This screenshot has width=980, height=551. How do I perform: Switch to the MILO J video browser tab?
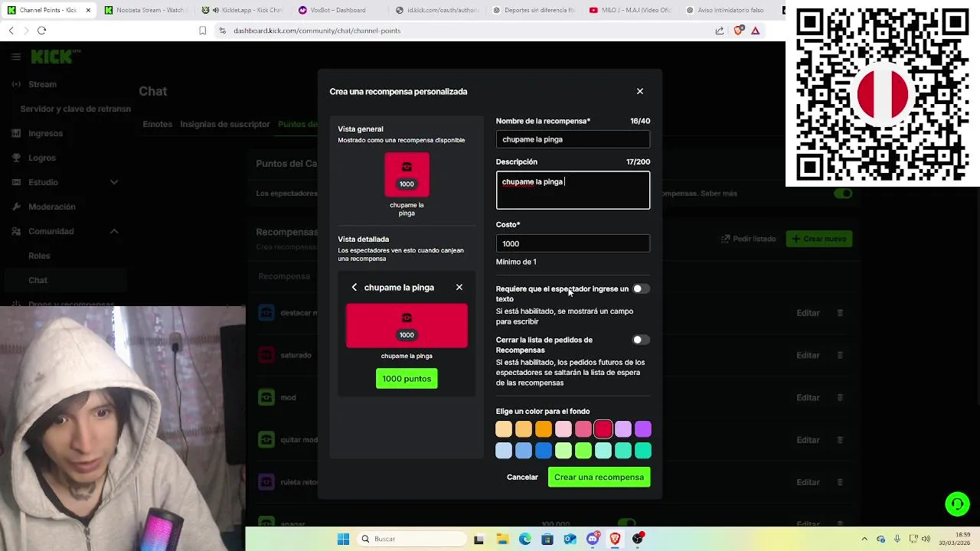coord(632,10)
